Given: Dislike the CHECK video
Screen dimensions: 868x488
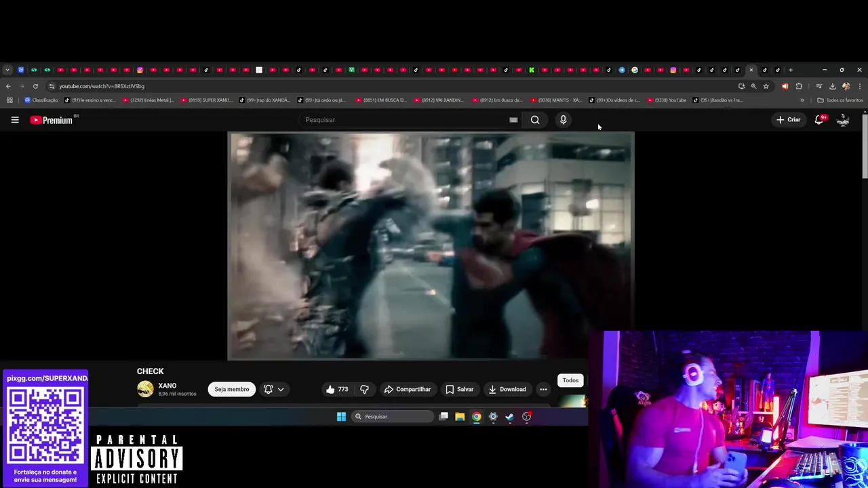Looking at the screenshot, I should 364,389.
